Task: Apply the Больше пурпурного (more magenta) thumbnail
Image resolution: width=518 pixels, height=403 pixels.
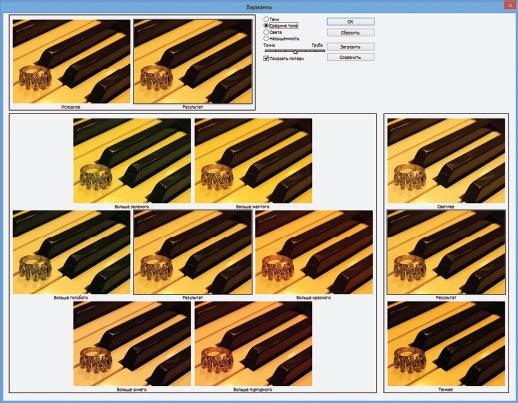Action: coord(253,344)
